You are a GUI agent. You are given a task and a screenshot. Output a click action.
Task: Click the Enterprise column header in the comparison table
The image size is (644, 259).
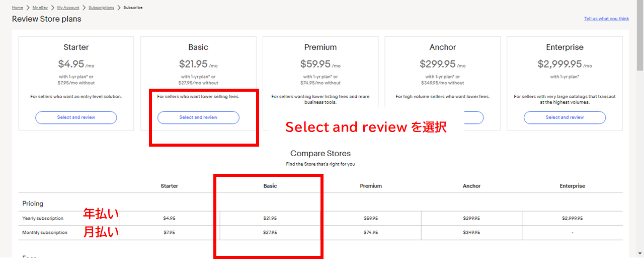573,186
